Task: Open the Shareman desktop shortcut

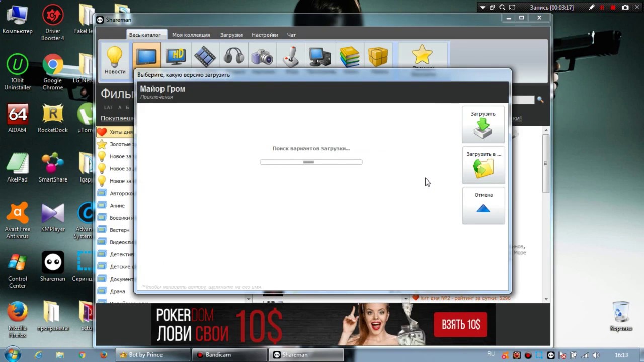Action: (53, 266)
